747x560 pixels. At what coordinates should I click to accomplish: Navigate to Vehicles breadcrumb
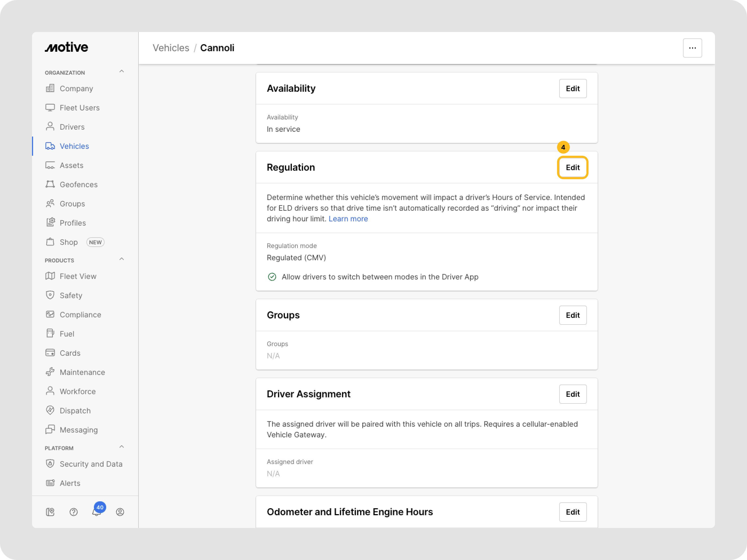pyautogui.click(x=171, y=48)
